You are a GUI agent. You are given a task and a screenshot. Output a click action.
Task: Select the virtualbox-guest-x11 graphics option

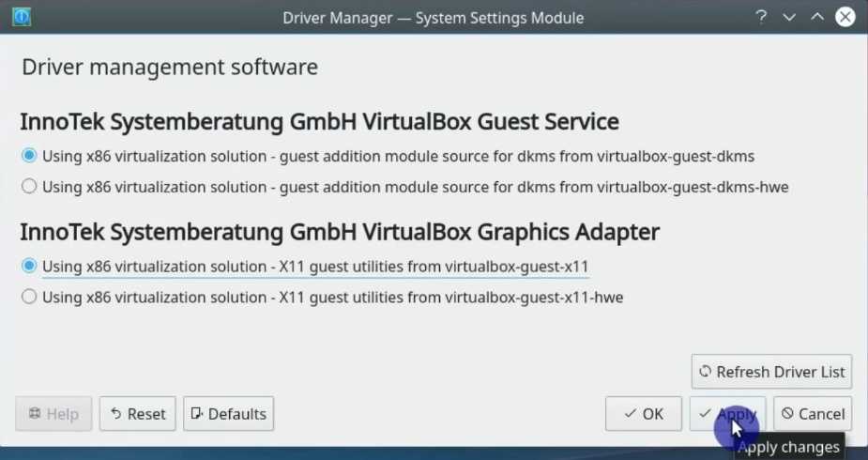(x=29, y=267)
